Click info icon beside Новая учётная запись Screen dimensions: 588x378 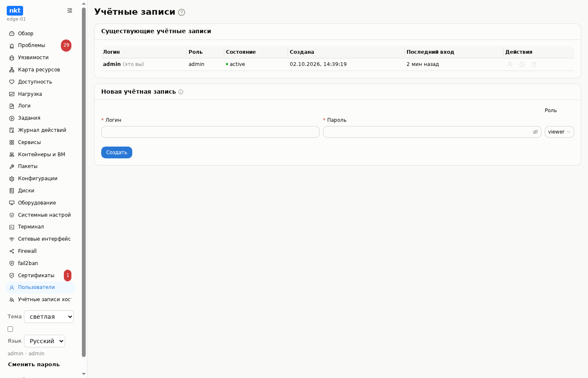(181, 92)
